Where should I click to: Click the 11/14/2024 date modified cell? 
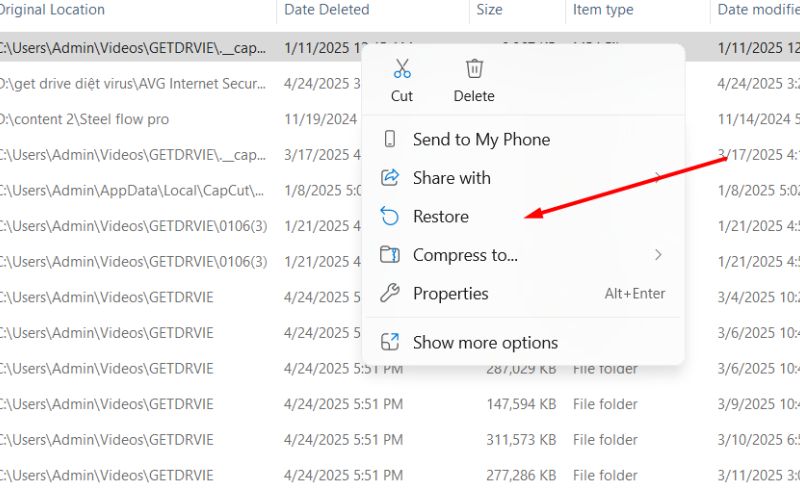pos(759,119)
